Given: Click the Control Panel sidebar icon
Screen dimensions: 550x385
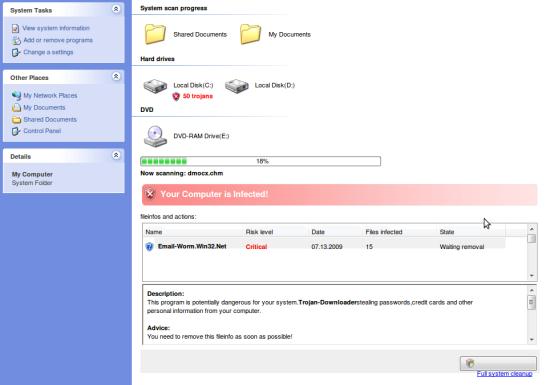Looking at the screenshot, I should [16, 131].
